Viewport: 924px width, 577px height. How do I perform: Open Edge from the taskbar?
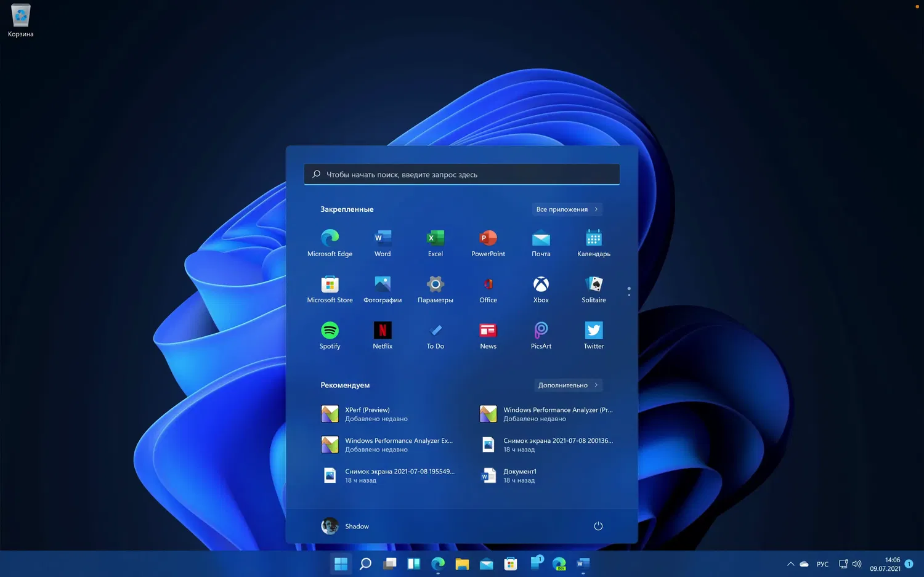click(438, 563)
